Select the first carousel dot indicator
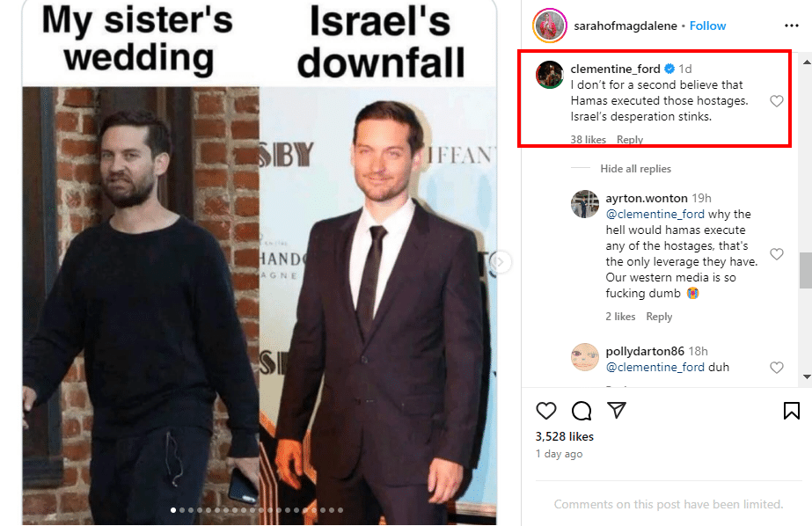 (x=173, y=510)
